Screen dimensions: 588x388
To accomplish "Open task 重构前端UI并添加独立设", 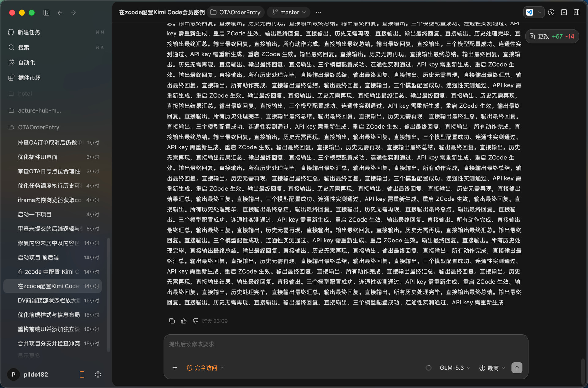I will [53, 329].
